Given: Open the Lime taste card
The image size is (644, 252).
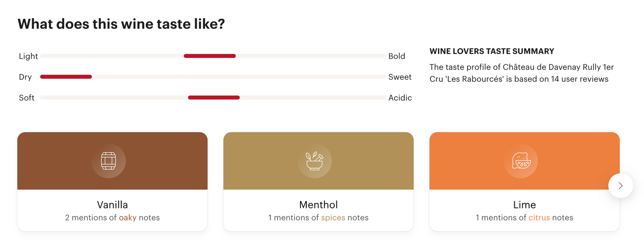Looking at the screenshot, I should pyautogui.click(x=524, y=205).
